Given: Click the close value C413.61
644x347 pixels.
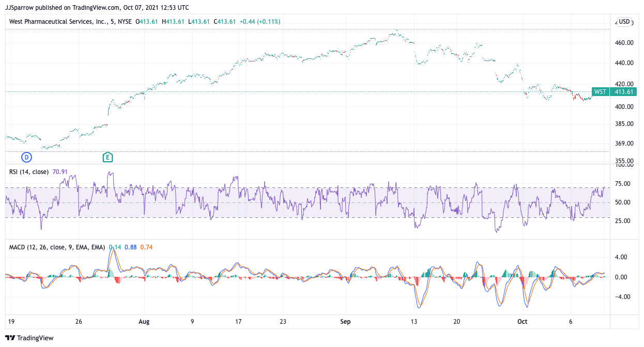Looking at the screenshot, I should pos(225,22).
